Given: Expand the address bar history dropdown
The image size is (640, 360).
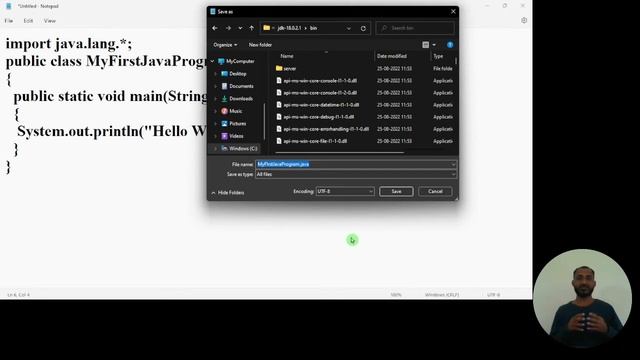Looking at the screenshot, I should coord(349,29).
